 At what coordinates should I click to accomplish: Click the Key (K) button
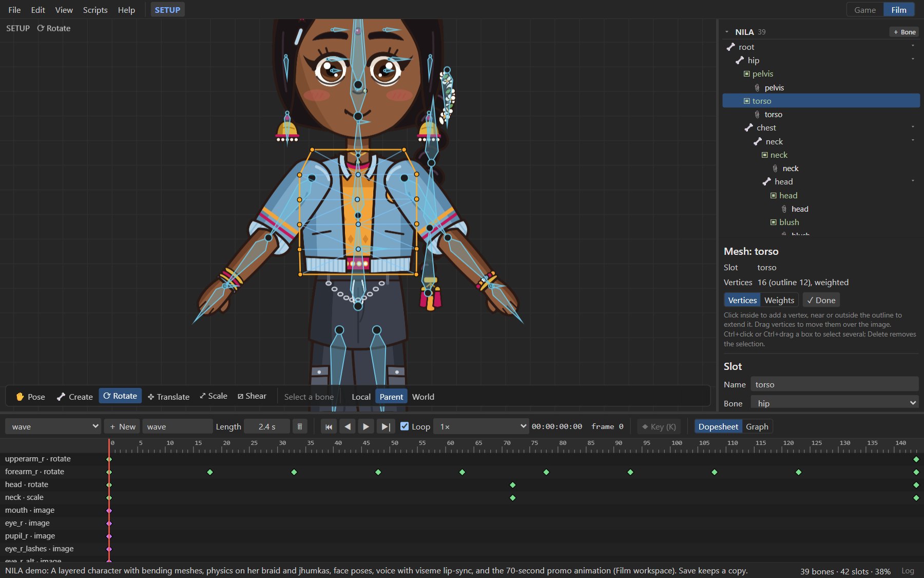tap(659, 426)
